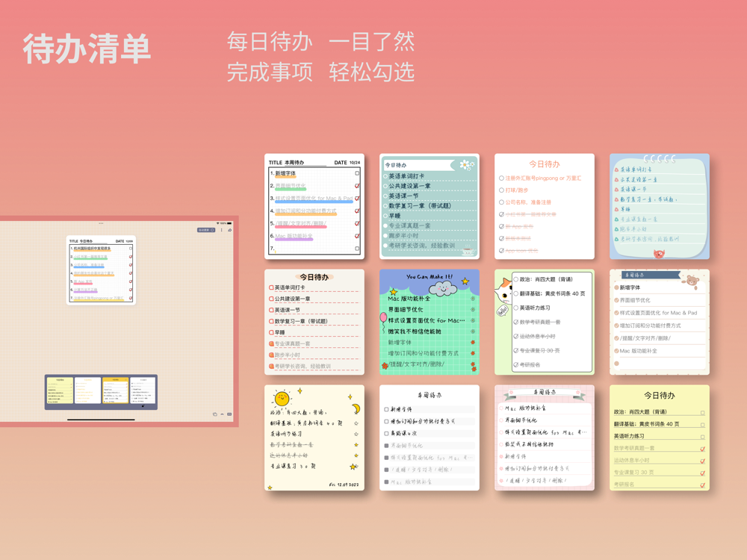The height and width of the screenshot is (560, 747).
Task: Toggle the 自动更新 switch in iPad toolbar
Action: coord(206,230)
